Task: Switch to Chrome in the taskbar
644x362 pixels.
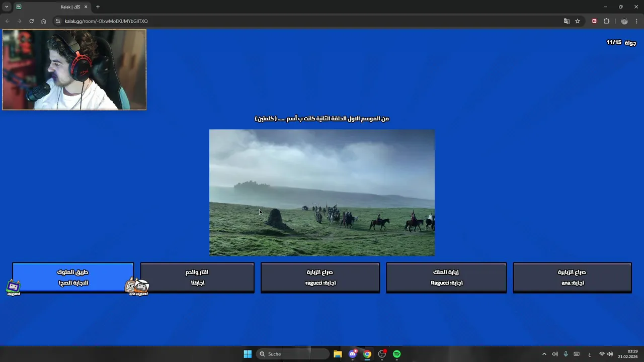Action: (367, 354)
